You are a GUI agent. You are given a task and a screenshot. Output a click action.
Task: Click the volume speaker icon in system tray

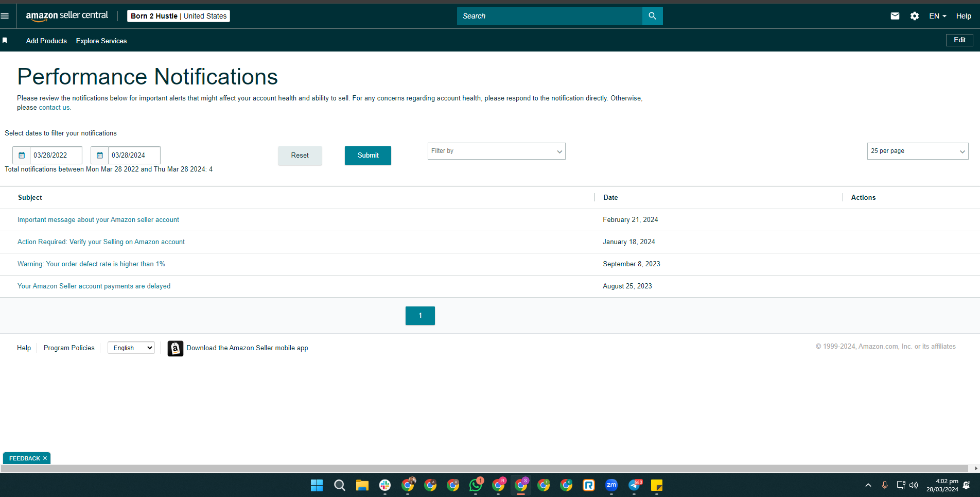coord(914,485)
